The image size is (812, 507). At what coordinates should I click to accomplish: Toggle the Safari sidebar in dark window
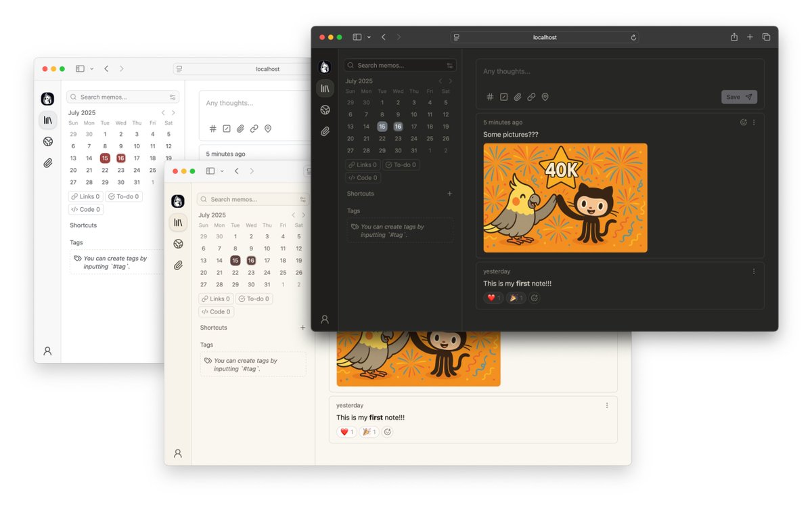[x=357, y=37]
